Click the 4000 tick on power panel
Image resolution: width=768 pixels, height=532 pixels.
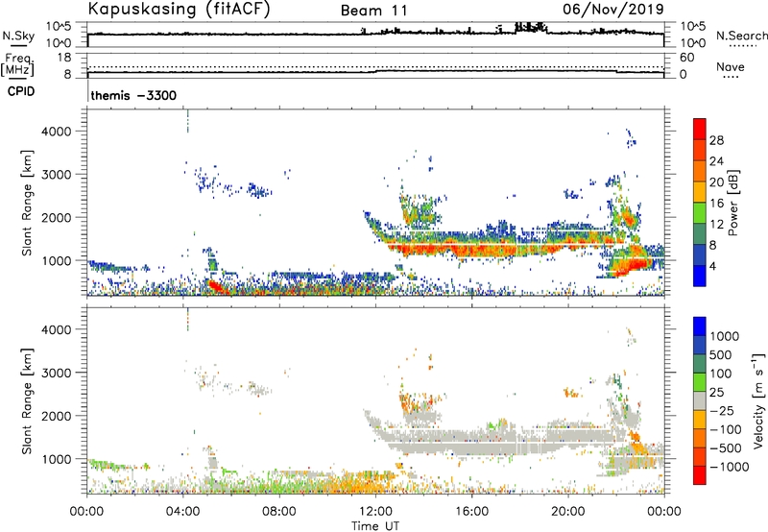click(56, 132)
